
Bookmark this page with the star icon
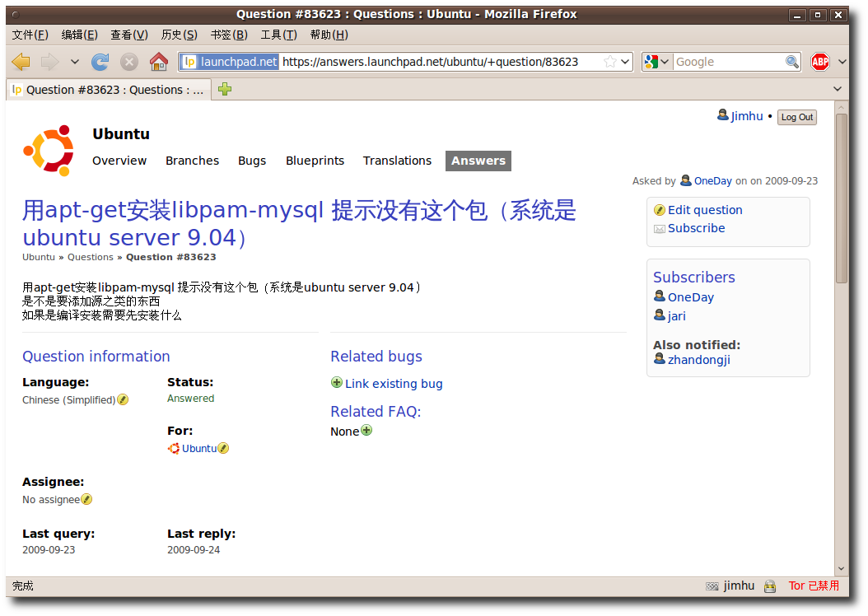[x=610, y=62]
